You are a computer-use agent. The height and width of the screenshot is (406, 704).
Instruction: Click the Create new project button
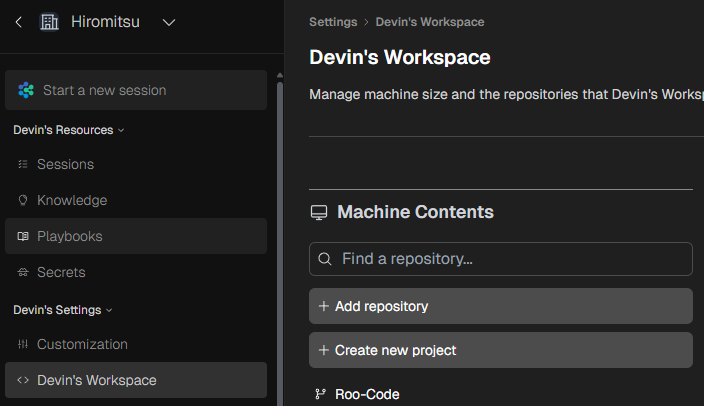(501, 350)
